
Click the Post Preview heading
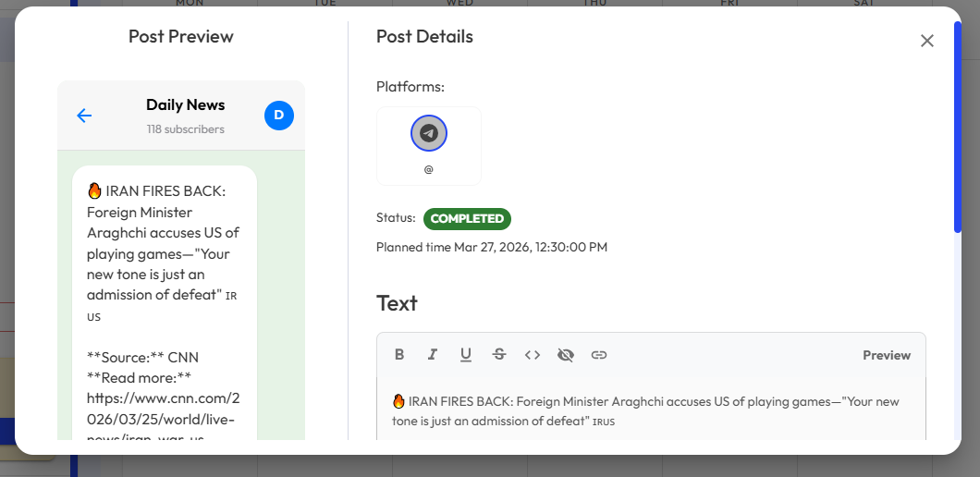click(x=180, y=36)
